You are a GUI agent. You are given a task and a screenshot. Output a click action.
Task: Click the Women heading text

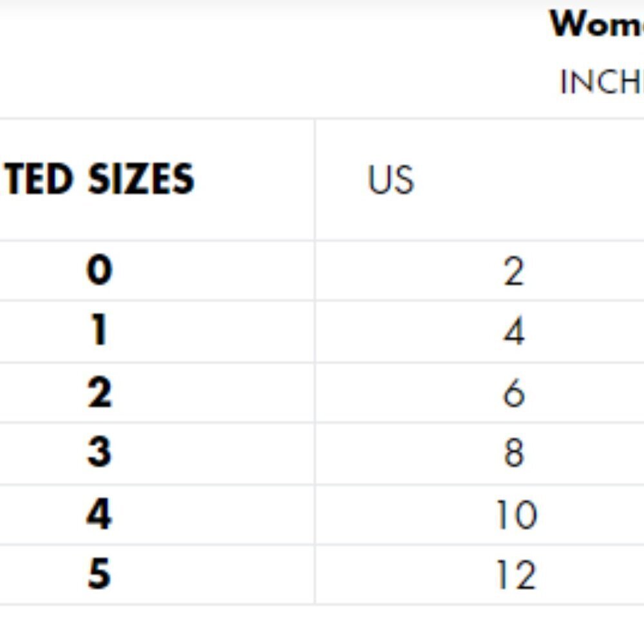tap(596, 23)
